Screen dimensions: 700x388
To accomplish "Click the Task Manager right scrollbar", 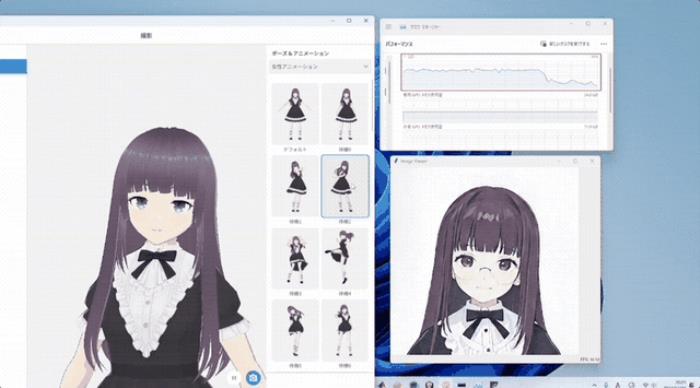I will click(x=610, y=89).
